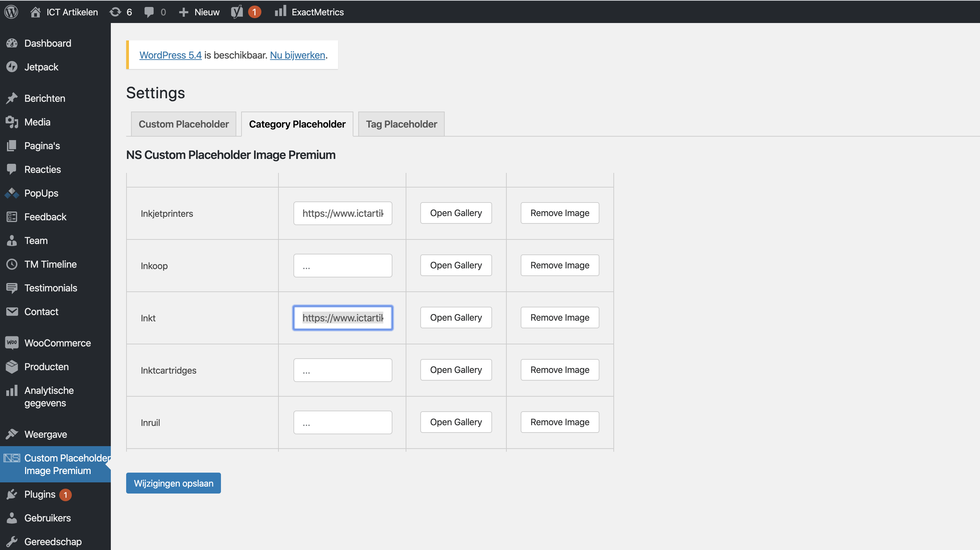Open the comments bubble icon in the top bar

click(149, 12)
